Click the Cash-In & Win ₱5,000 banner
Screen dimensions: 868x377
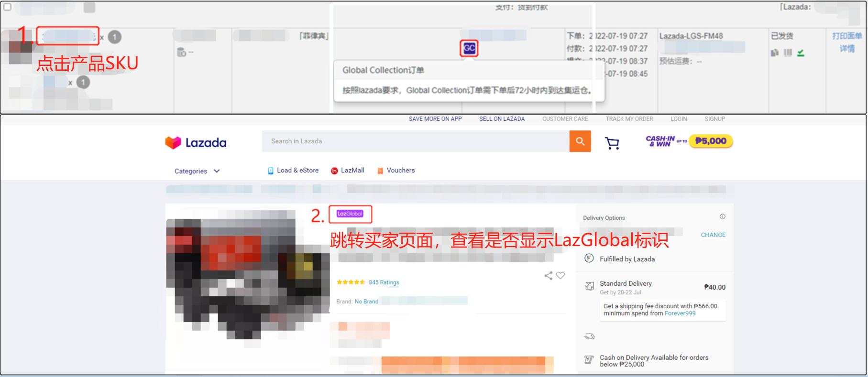coord(689,141)
